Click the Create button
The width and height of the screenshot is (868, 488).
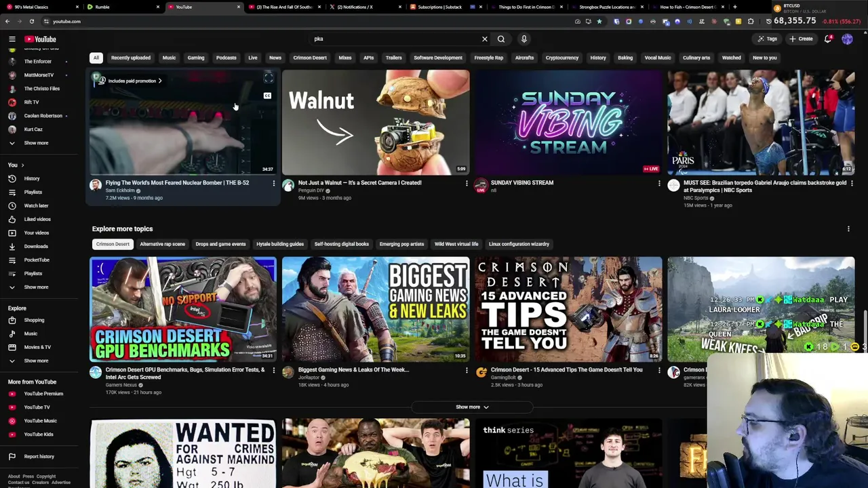coord(801,39)
